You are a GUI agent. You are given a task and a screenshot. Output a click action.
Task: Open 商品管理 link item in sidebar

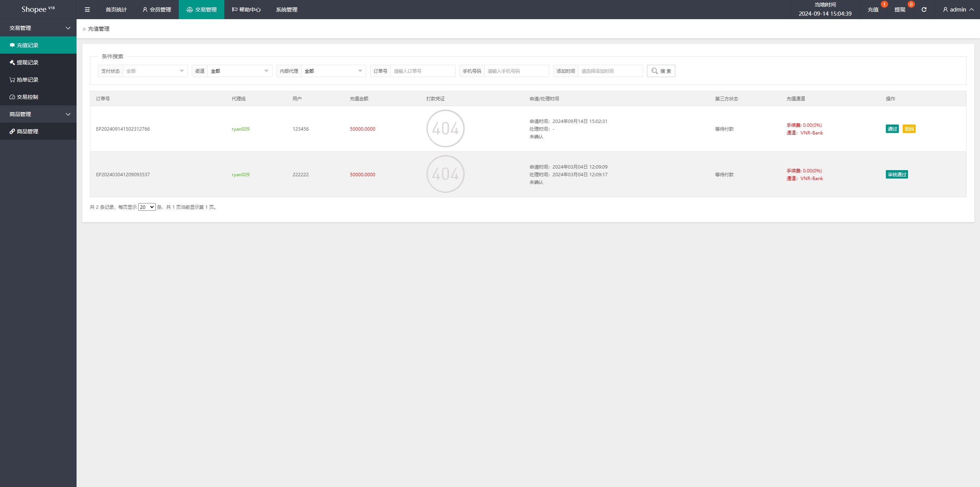click(x=28, y=131)
